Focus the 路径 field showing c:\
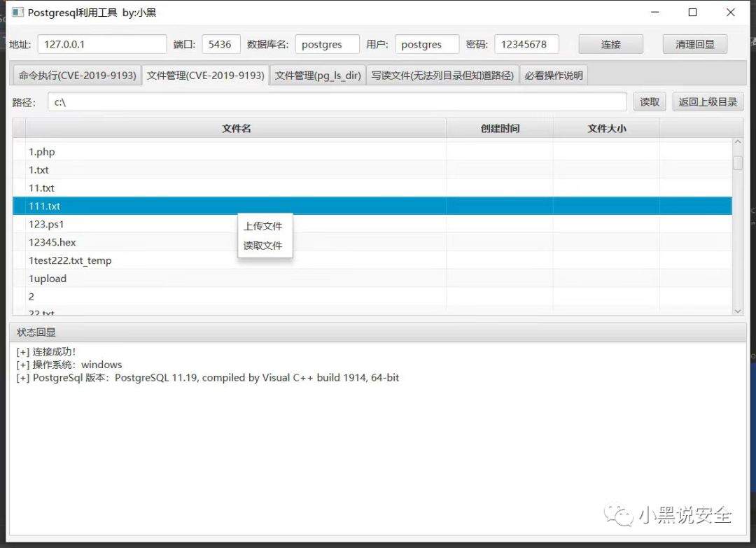756x548 pixels. coord(337,102)
